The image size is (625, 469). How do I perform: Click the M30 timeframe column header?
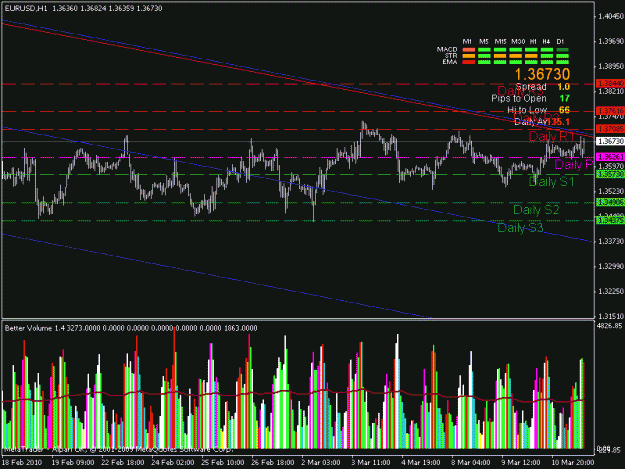pos(518,41)
